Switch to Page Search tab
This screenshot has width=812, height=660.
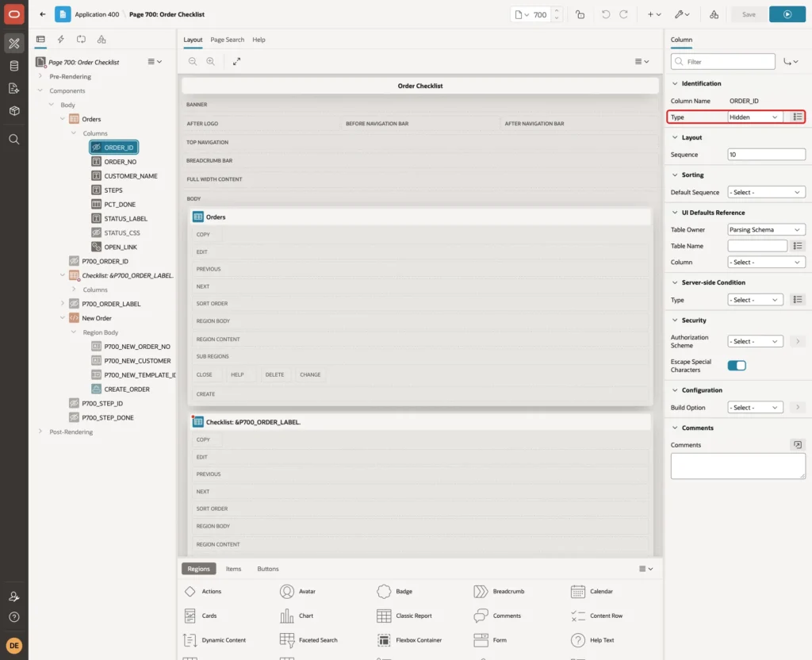(x=227, y=40)
